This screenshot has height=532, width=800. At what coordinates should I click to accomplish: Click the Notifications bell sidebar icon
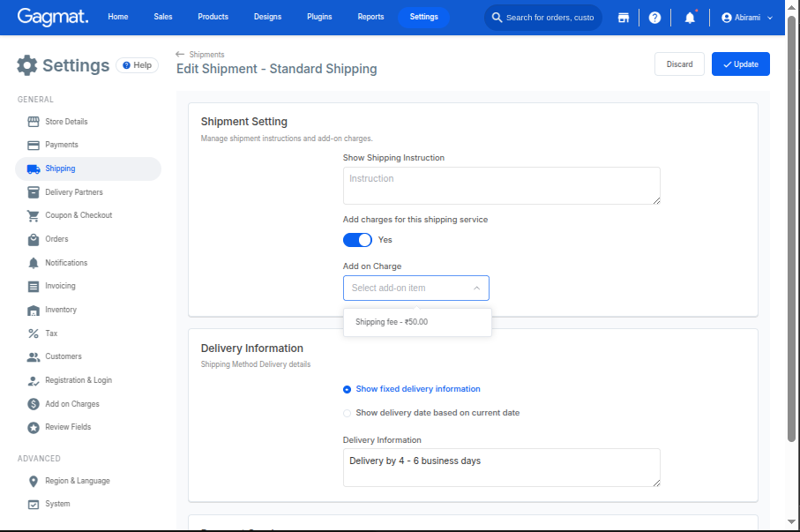[34, 263]
